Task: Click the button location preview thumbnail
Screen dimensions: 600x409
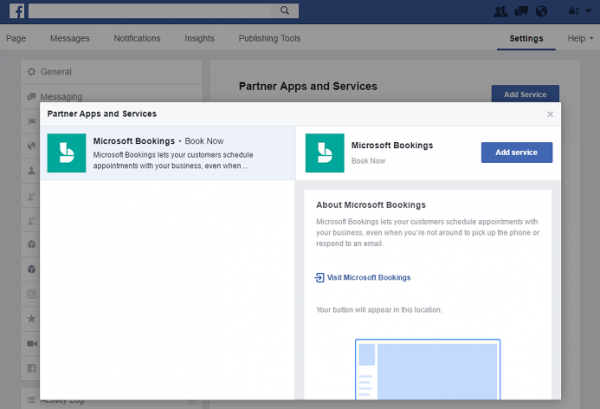Action: coord(427,370)
